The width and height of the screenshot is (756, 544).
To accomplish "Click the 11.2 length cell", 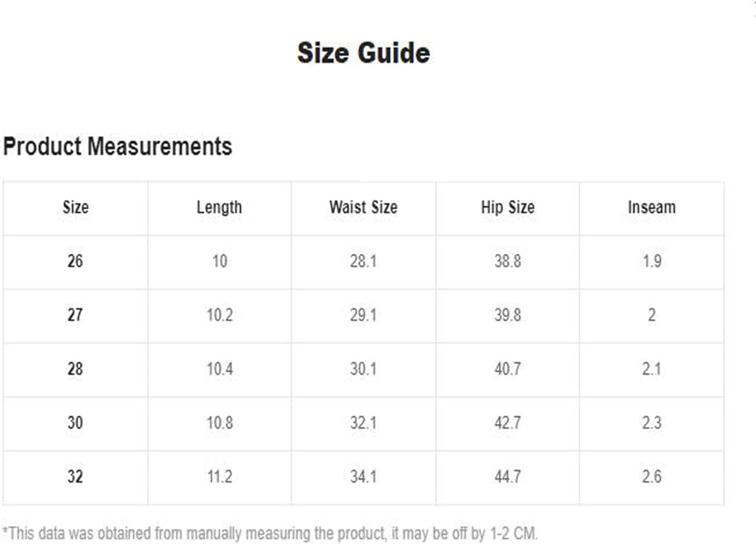I will pos(220,477).
